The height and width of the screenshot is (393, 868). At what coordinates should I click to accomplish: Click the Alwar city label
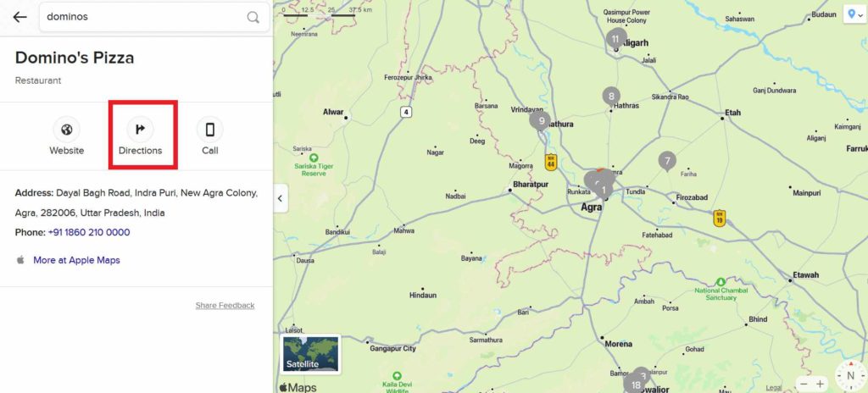point(333,112)
